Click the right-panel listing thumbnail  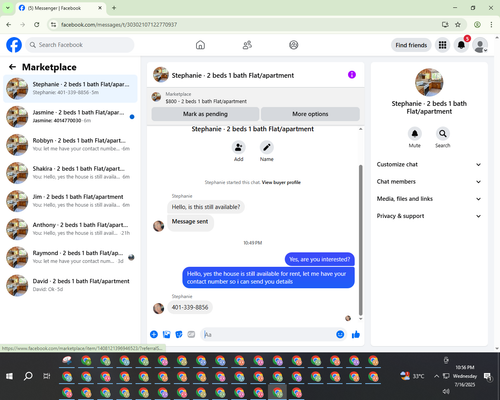click(x=429, y=82)
